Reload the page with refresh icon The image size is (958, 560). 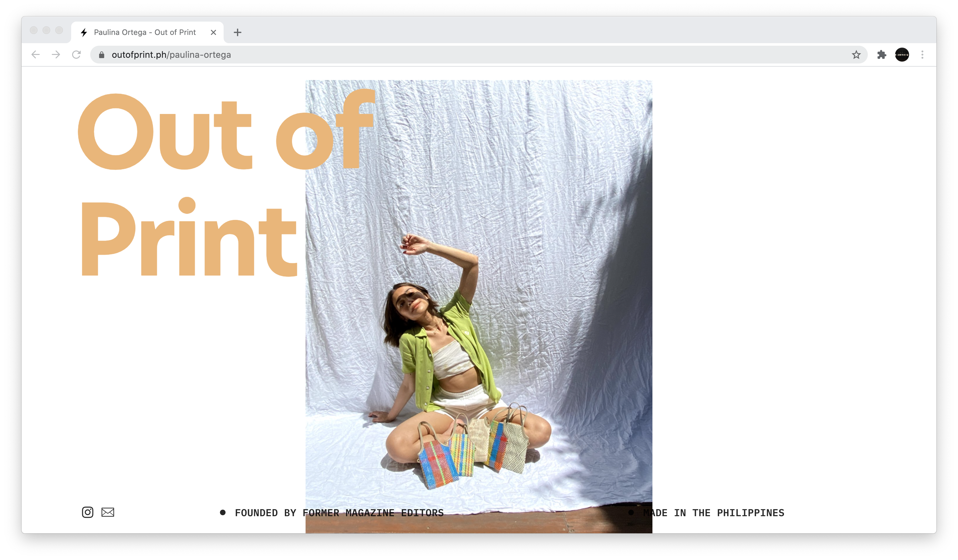(77, 55)
